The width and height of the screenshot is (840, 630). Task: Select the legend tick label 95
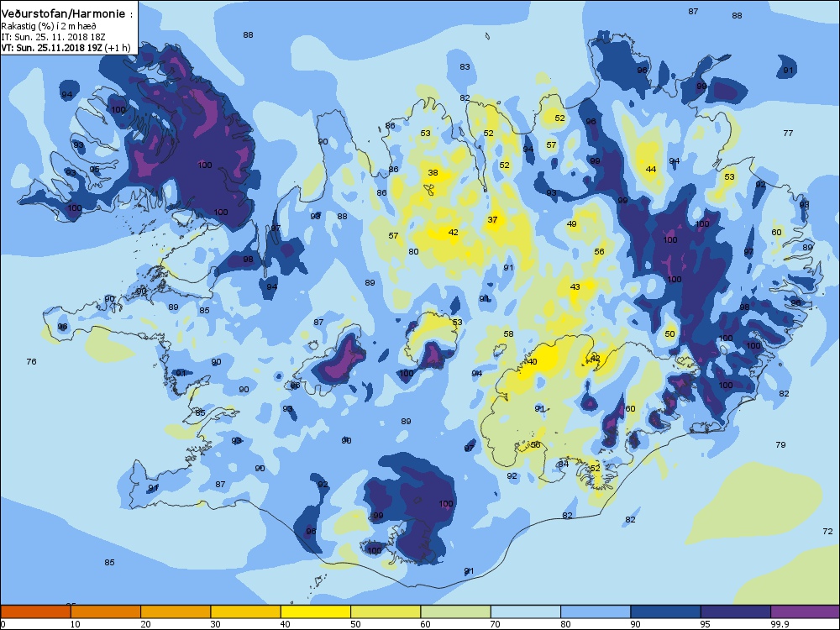(706, 624)
